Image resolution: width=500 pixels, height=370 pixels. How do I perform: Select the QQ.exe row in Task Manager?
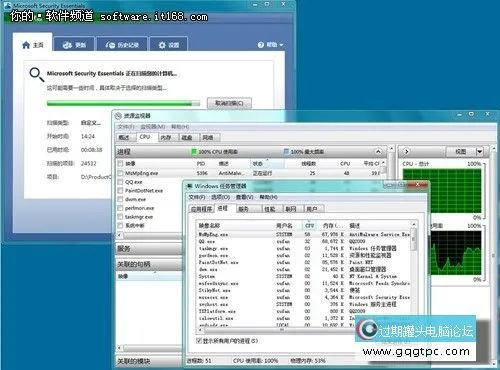303,241
